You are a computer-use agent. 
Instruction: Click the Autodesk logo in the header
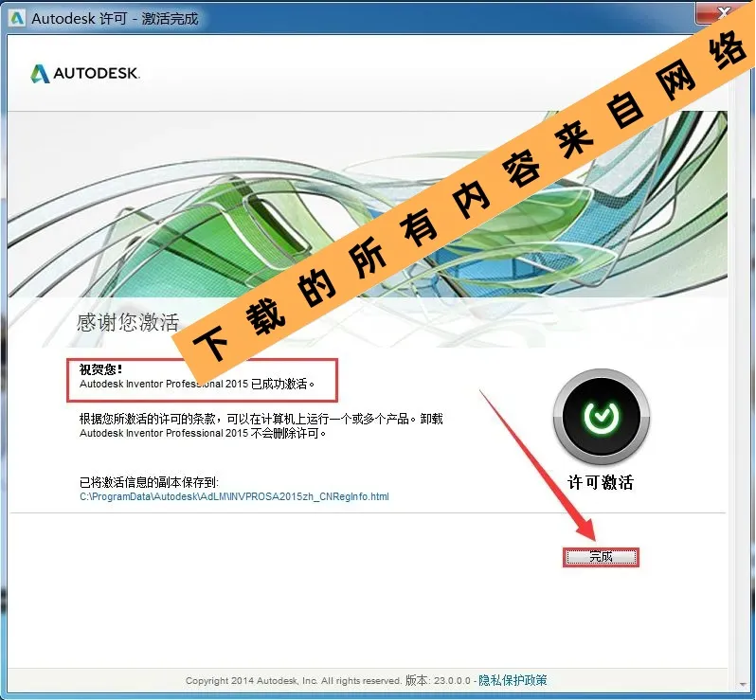[x=85, y=73]
